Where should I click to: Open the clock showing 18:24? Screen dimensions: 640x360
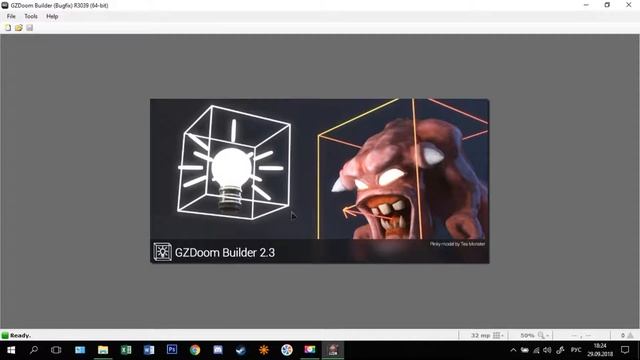(x=600, y=350)
